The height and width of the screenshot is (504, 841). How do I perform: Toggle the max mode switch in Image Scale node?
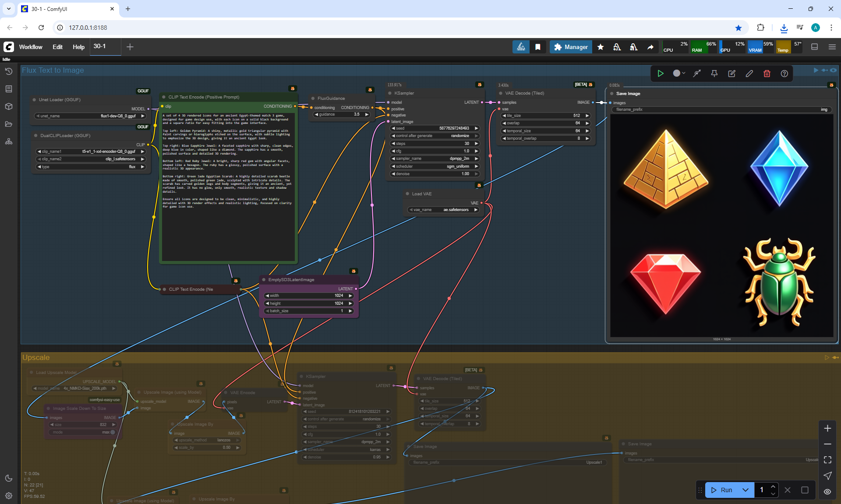(112, 432)
